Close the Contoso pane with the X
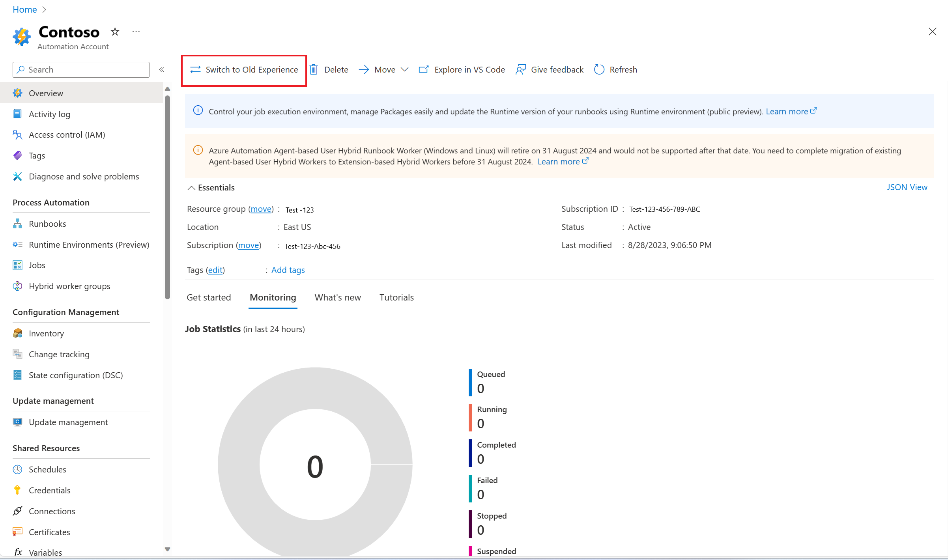The height and width of the screenshot is (560, 948). tap(932, 32)
